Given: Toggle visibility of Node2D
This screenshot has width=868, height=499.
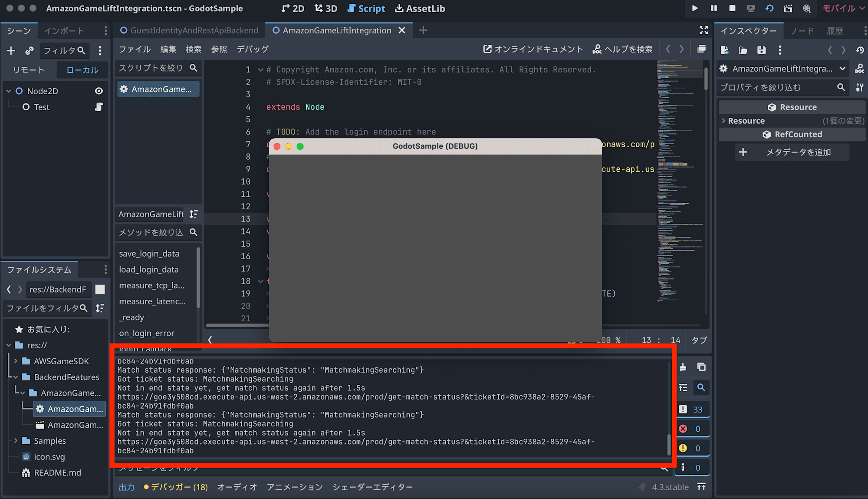Looking at the screenshot, I should point(99,91).
